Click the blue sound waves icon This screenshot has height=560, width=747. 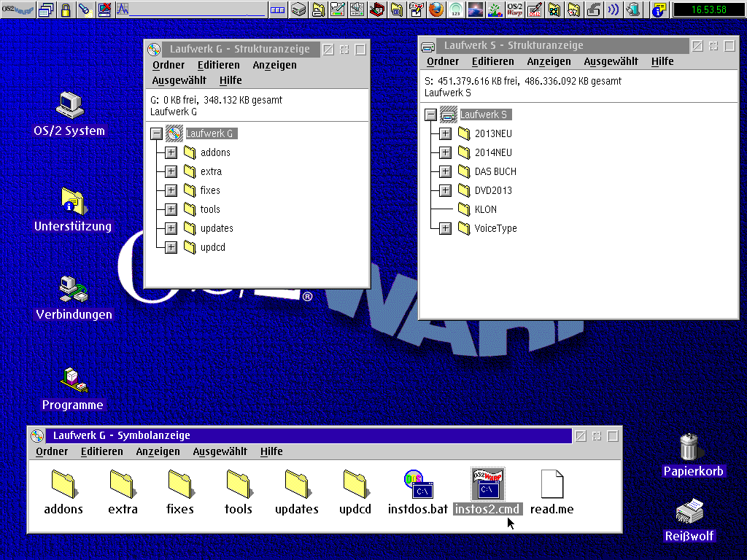[614, 9]
